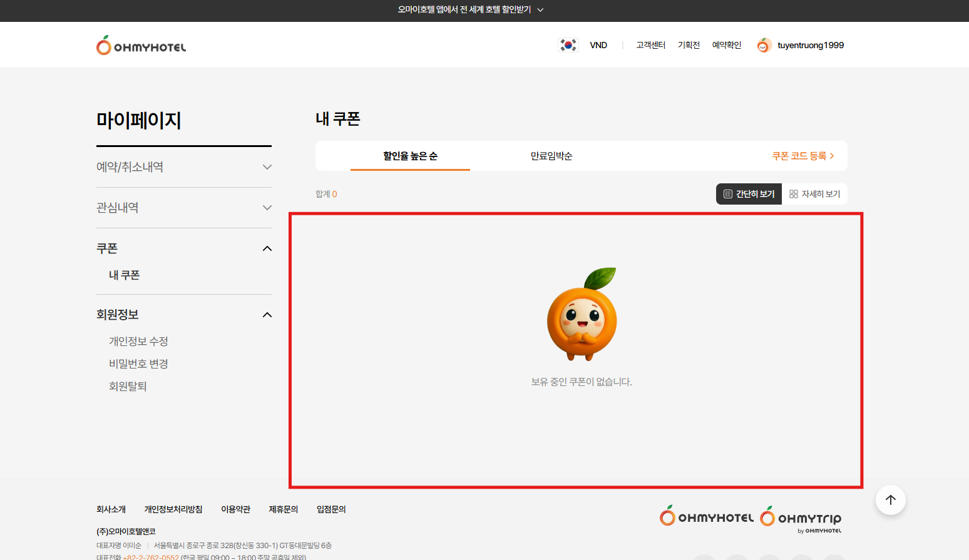Open the OHMYHOTEL logo home link

pos(141,45)
